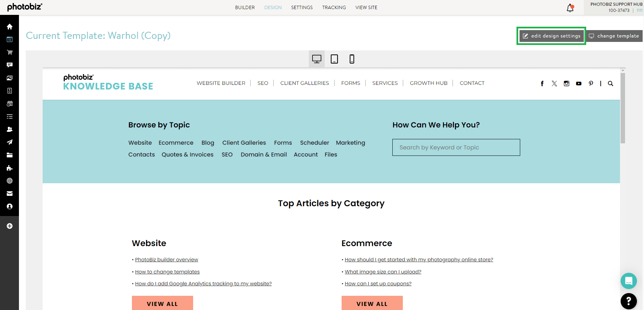Open the chat support bubble
This screenshot has width=644, height=310.
(x=629, y=281)
